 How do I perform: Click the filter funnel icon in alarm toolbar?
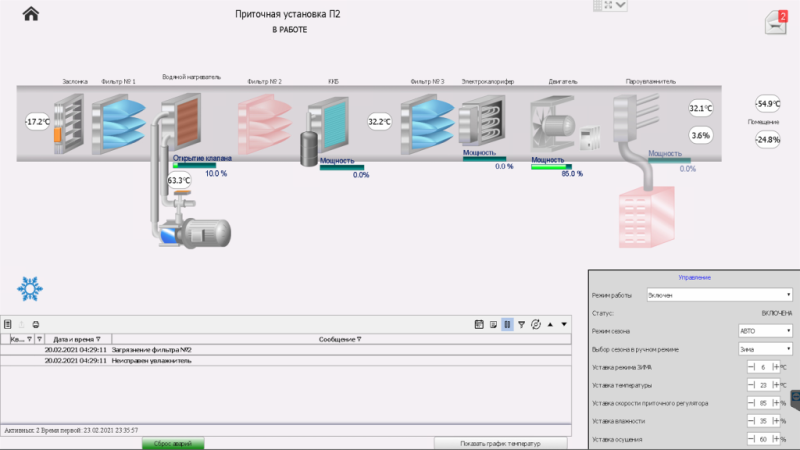pos(521,324)
